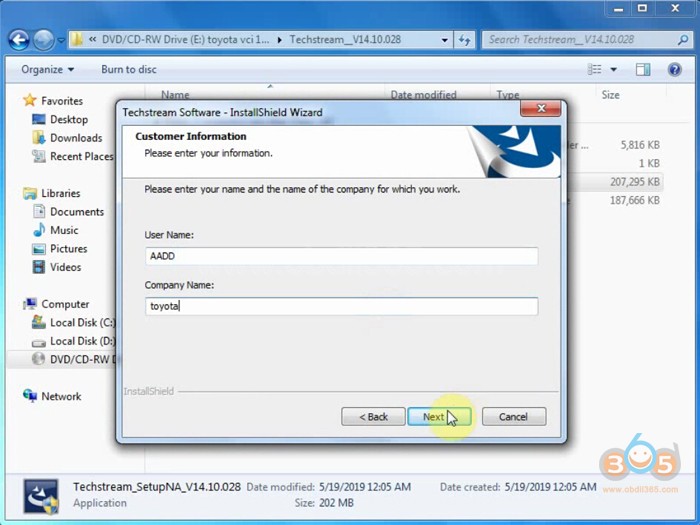The image size is (700, 525).
Task: Close the InstallShield Wizard dialog
Action: click(541, 108)
